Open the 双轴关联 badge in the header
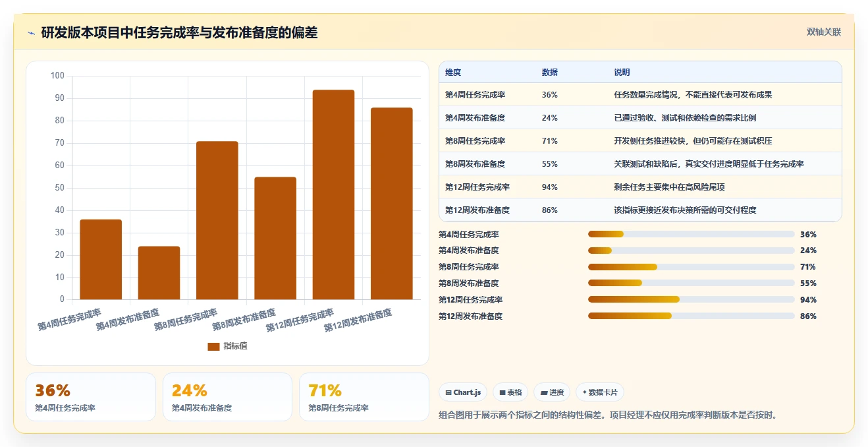Viewport: 868px width, 447px height. 824,32
